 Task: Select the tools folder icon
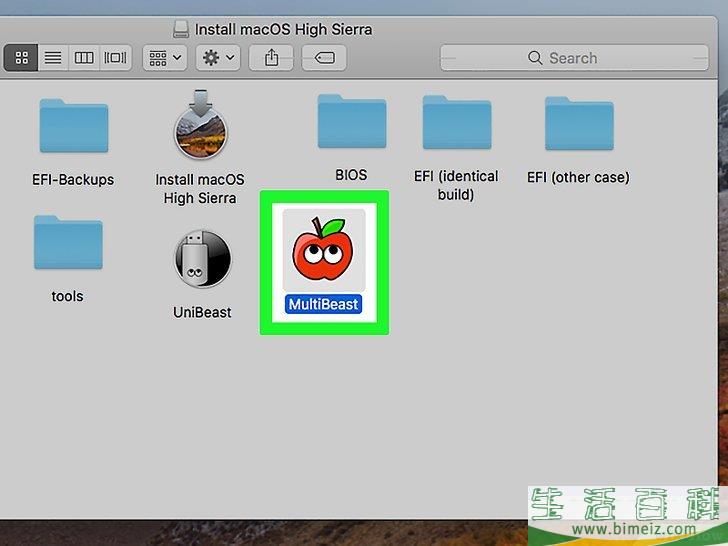pos(68,242)
